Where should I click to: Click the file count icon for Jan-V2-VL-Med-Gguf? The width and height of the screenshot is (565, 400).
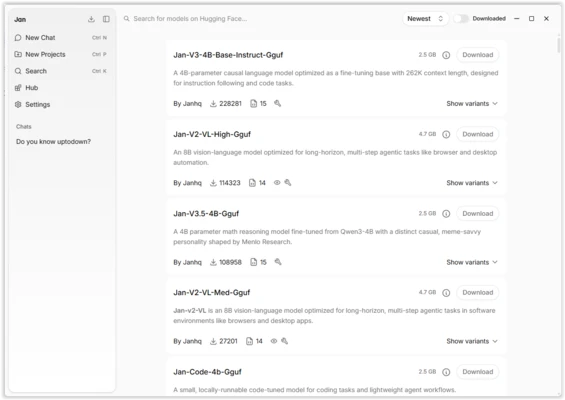point(249,341)
